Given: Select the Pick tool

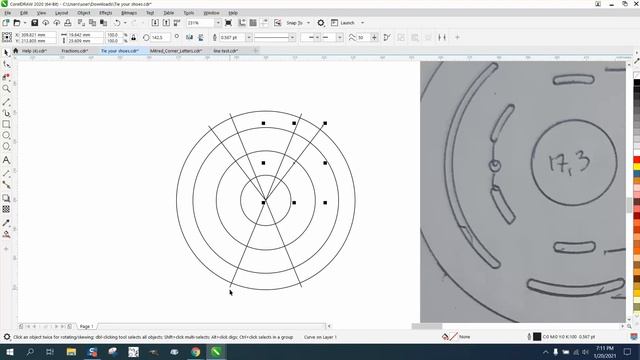Looking at the screenshot, I should 6,53.
